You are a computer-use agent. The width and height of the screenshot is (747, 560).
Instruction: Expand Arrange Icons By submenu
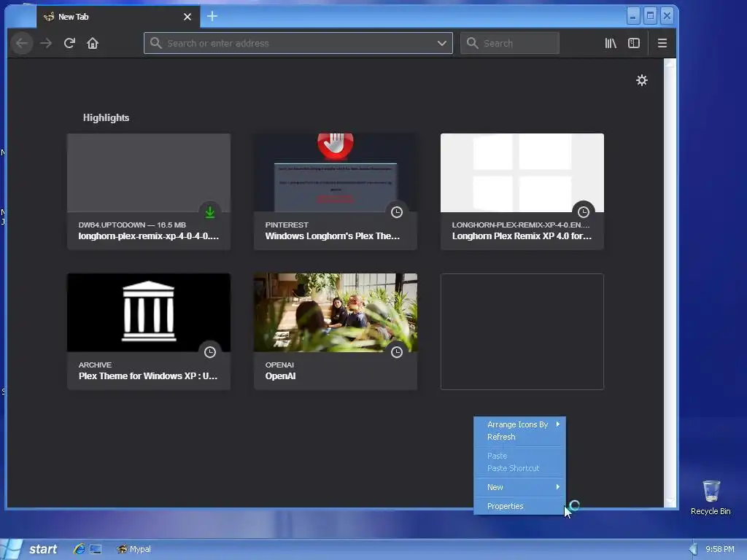(519, 424)
